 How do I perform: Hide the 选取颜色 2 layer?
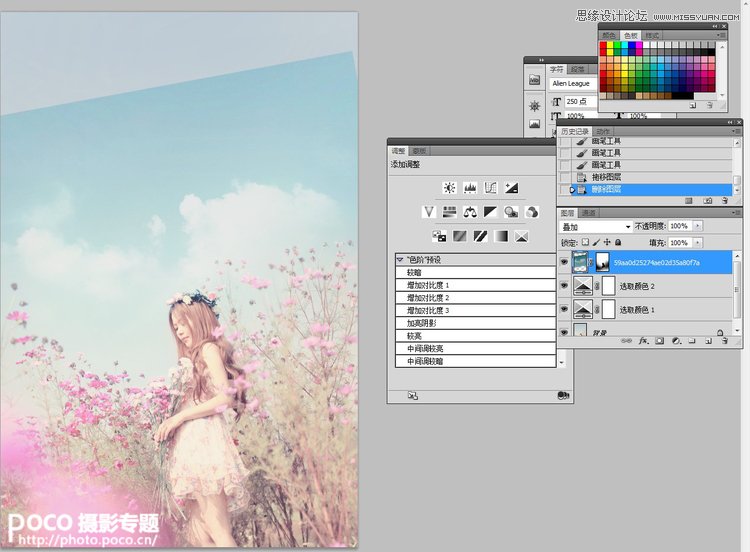click(x=564, y=286)
